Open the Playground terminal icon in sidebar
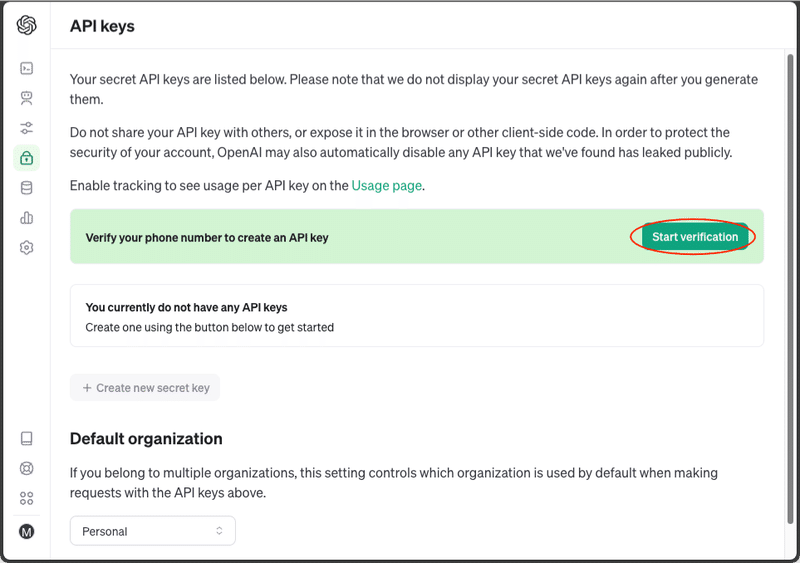800x563 pixels. tap(27, 68)
